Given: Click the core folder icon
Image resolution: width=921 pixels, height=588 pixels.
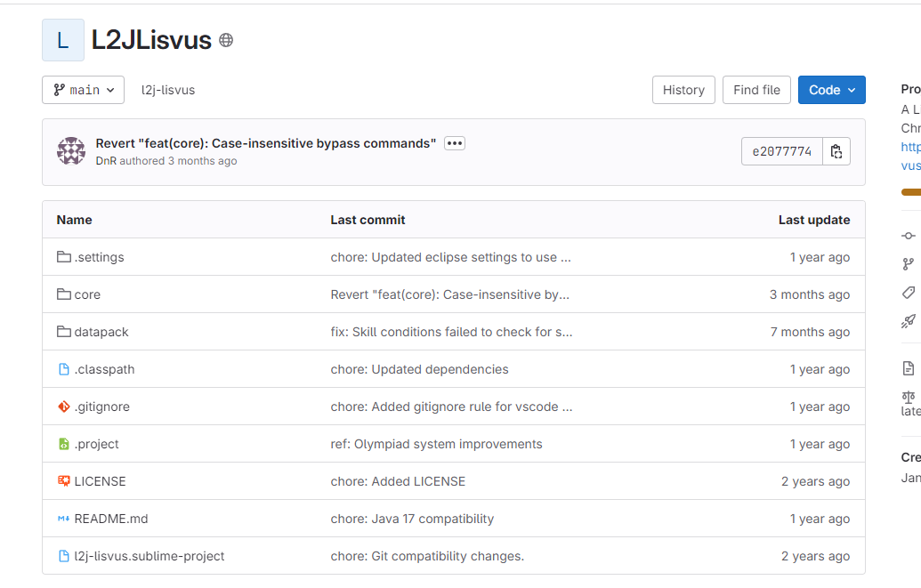Looking at the screenshot, I should coord(63,294).
